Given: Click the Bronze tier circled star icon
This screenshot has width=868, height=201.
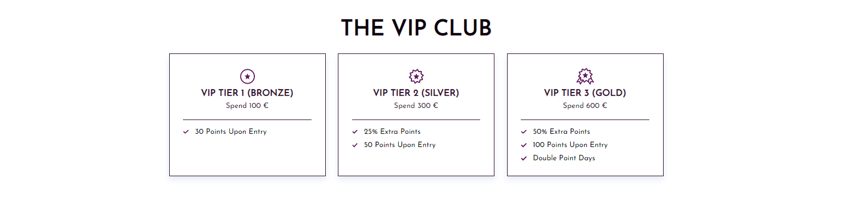Looking at the screenshot, I should pyautogui.click(x=247, y=76).
